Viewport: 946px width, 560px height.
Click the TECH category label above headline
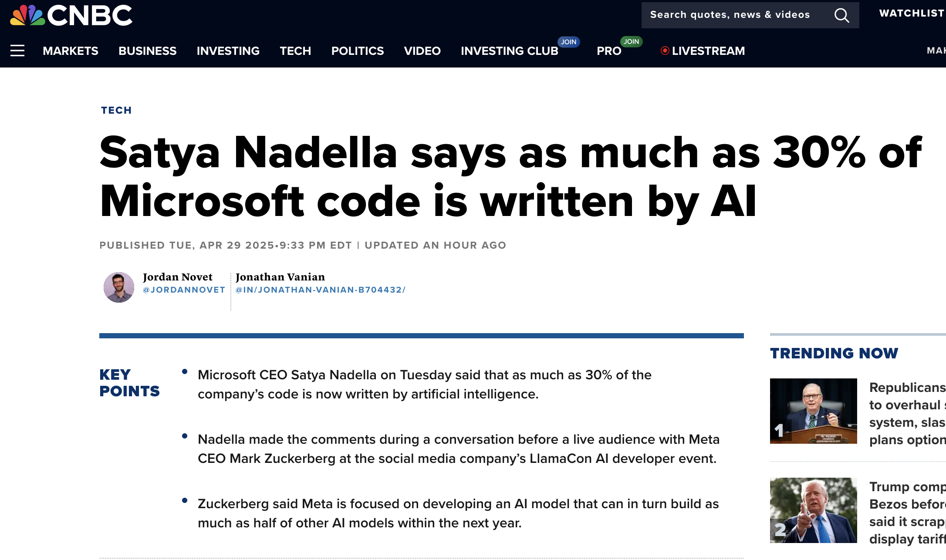pyautogui.click(x=116, y=111)
